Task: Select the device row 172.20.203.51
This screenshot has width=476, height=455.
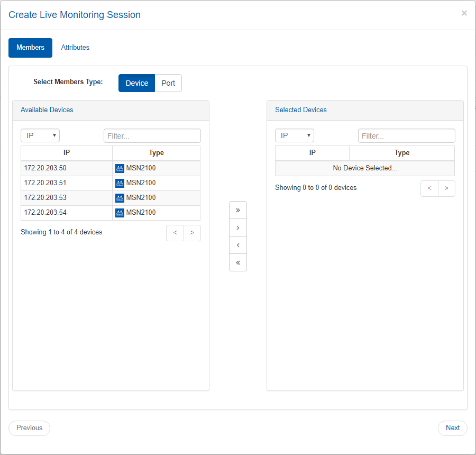Action: (x=67, y=183)
